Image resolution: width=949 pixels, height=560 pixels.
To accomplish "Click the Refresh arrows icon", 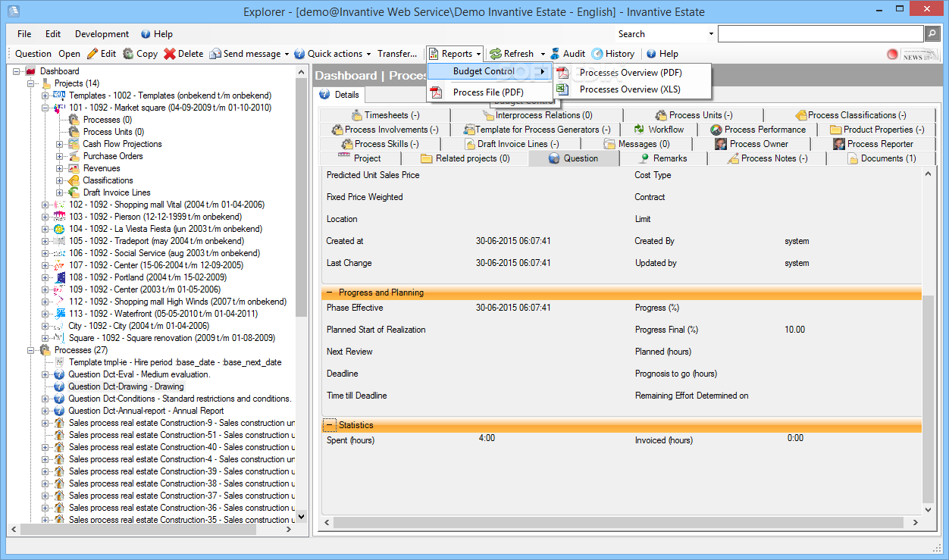I will 495,54.
